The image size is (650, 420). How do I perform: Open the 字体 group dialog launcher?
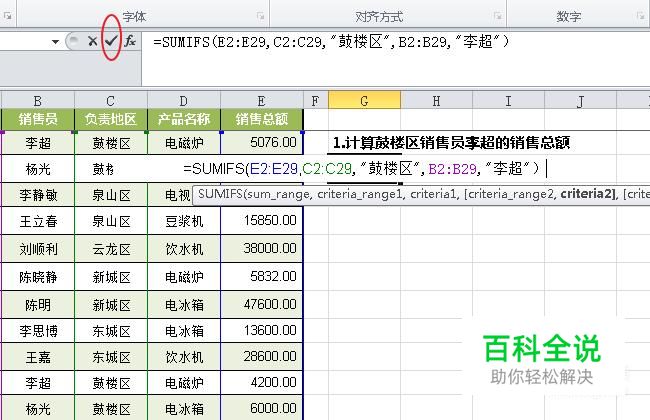tap(260, 16)
